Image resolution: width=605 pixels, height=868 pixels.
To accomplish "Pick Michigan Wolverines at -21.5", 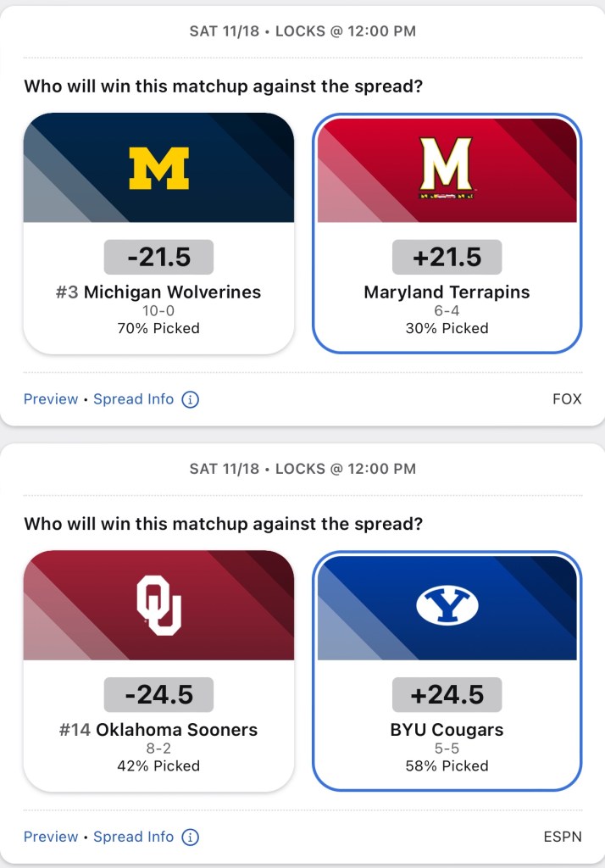I will pos(158,292).
